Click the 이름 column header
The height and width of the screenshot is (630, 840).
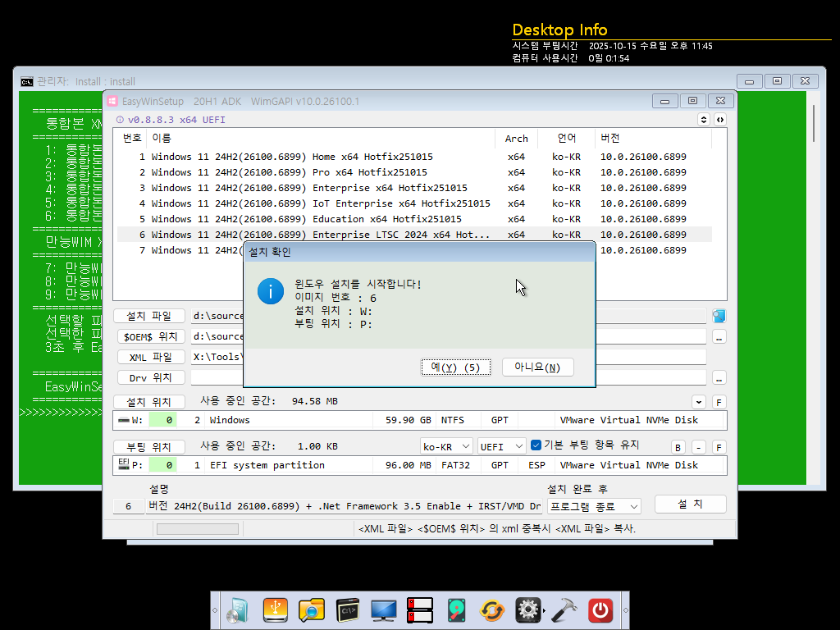coord(321,138)
